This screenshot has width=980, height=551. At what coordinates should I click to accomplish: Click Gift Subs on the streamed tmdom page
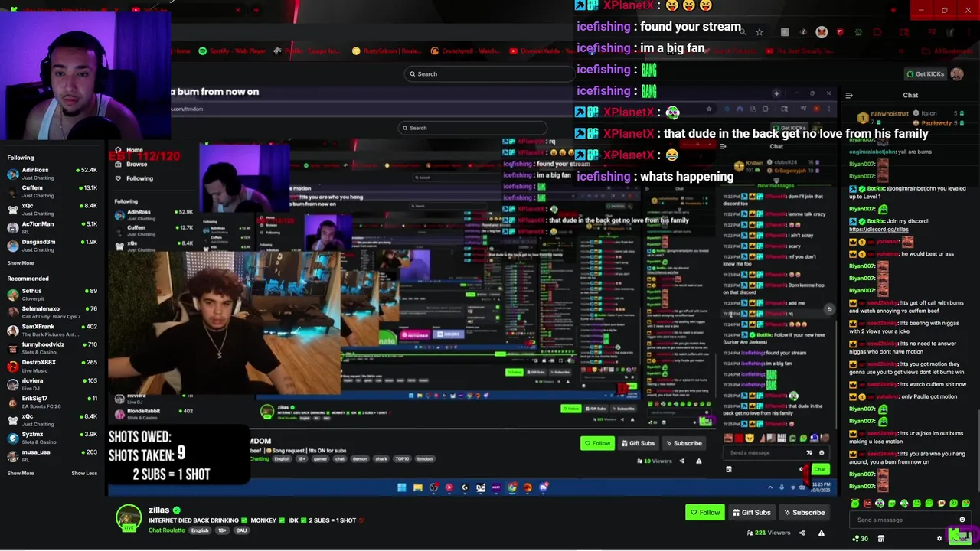638,443
